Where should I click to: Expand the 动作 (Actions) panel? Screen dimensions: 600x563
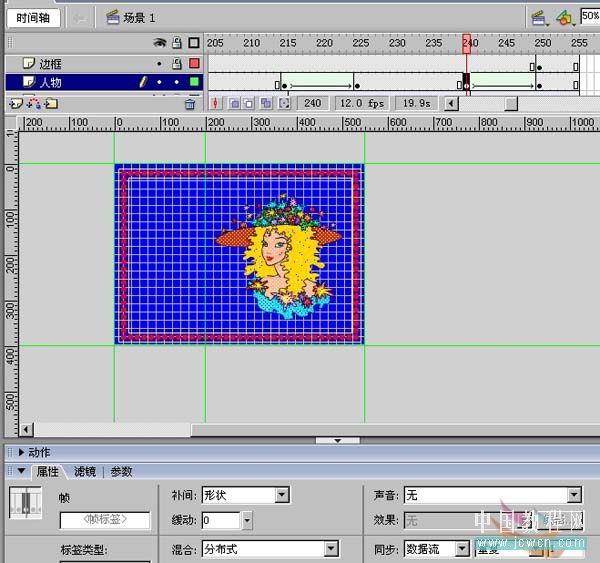(21, 452)
